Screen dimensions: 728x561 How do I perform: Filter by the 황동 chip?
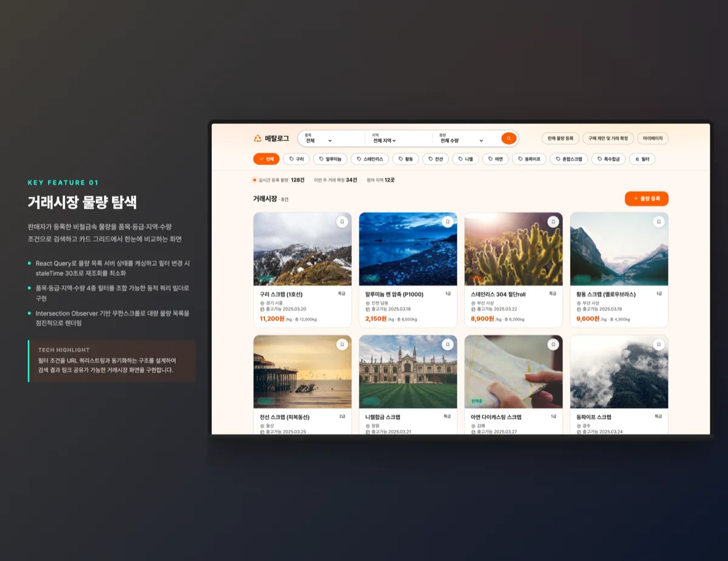tap(406, 159)
